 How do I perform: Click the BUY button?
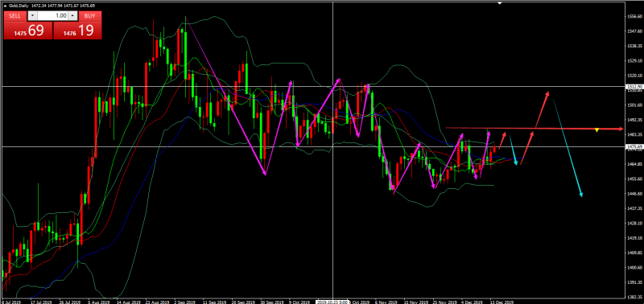[x=89, y=15]
